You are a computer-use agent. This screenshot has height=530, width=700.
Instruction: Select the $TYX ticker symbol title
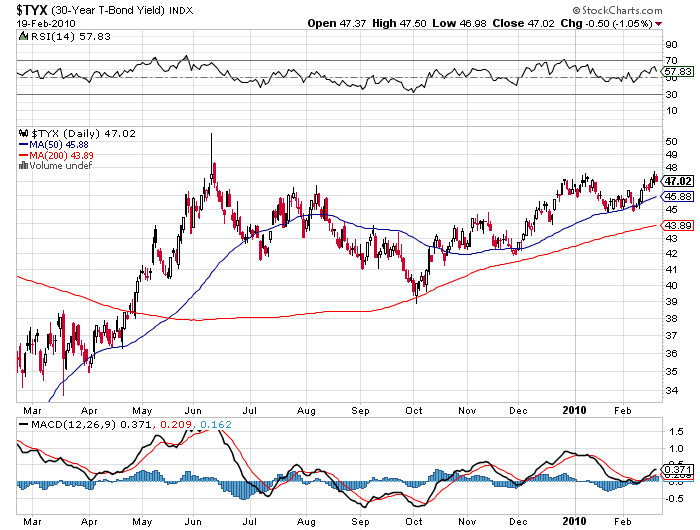pyautogui.click(x=32, y=9)
